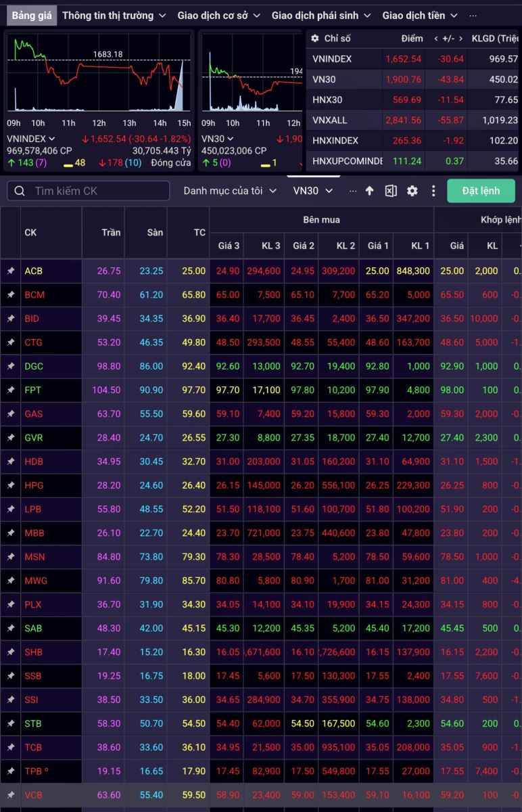This screenshot has height=812, width=522.
Task: Click next arrow beside +/- column
Action: click(461, 39)
